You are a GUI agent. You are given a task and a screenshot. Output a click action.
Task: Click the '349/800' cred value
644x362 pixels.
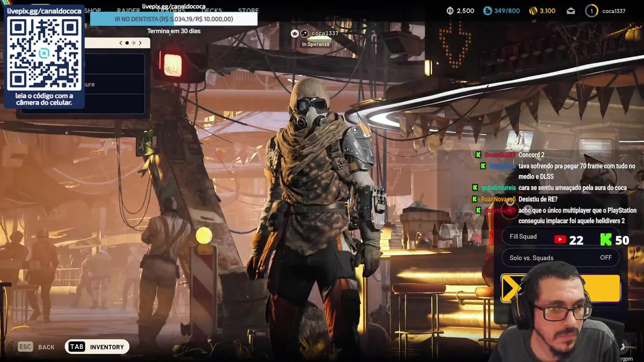pyautogui.click(x=507, y=11)
